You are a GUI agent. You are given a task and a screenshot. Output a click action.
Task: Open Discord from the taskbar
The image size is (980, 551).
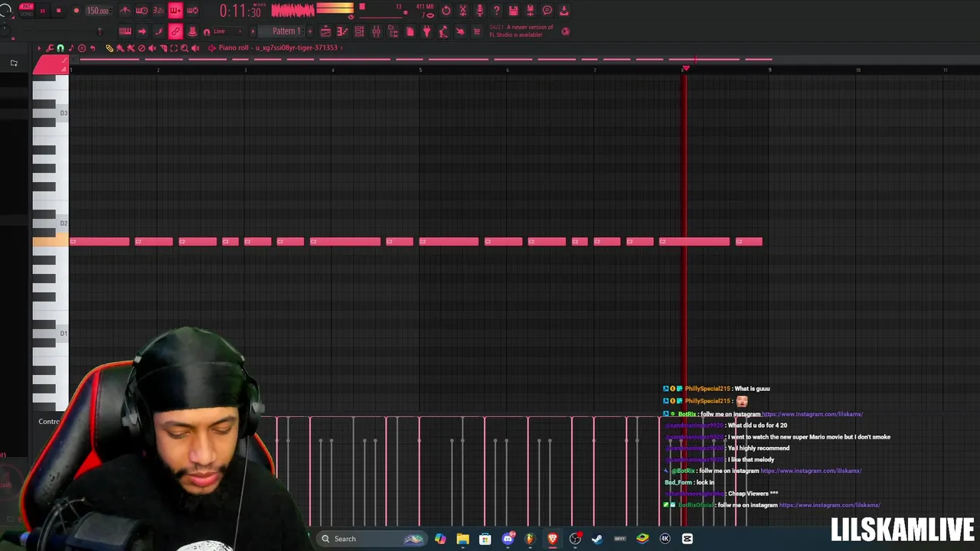pyautogui.click(x=508, y=539)
